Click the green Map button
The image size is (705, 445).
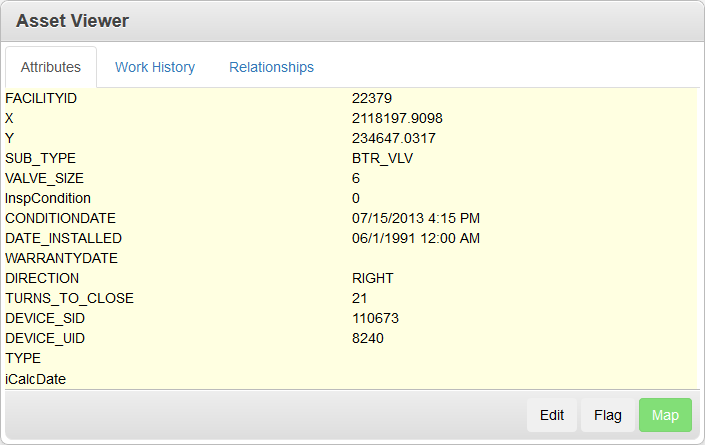665,415
